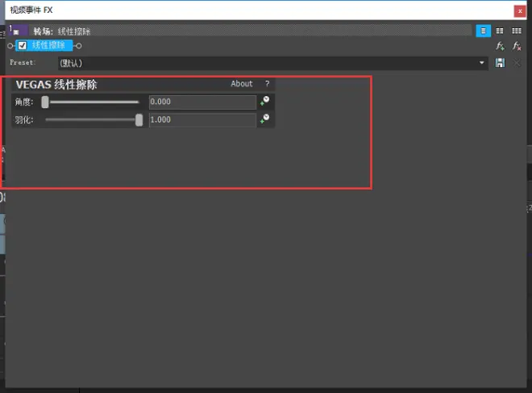This screenshot has width=532, height=393.
Task: Animate the 羽化 parameter with its keyframe icon
Action: [264, 119]
